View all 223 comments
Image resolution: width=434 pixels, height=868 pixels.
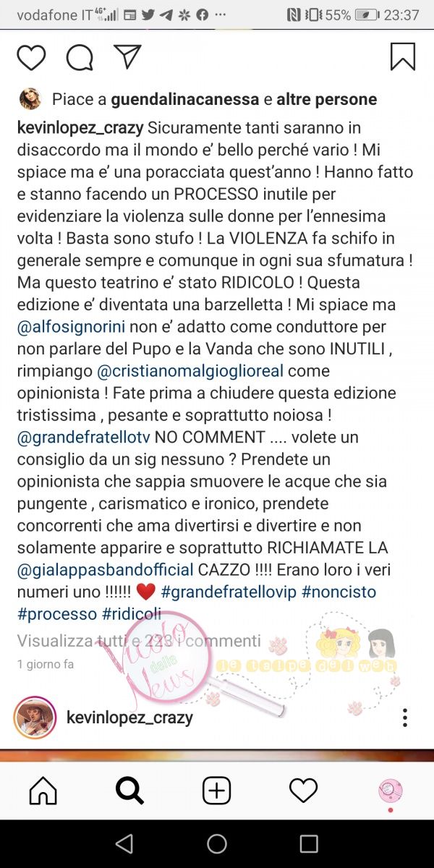[139, 640]
